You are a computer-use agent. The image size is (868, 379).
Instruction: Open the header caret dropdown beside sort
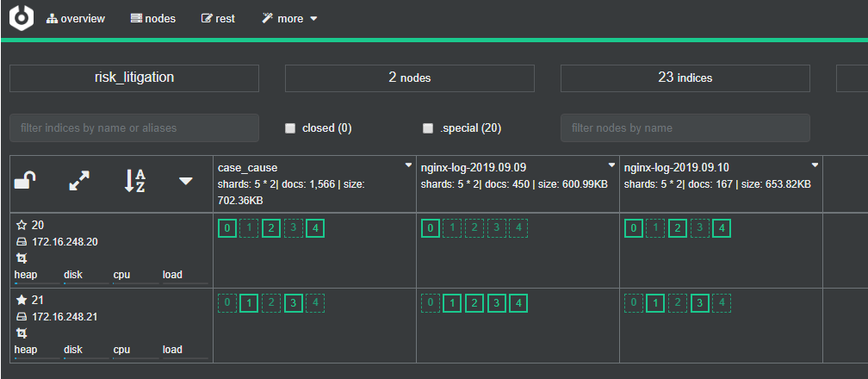pos(186,181)
